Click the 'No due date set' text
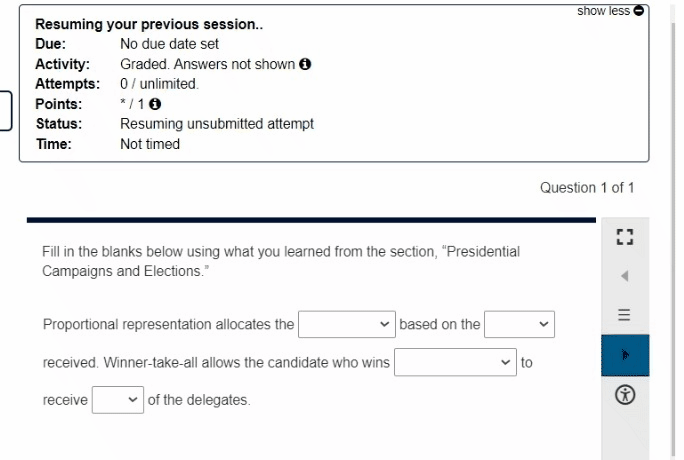 pos(169,44)
